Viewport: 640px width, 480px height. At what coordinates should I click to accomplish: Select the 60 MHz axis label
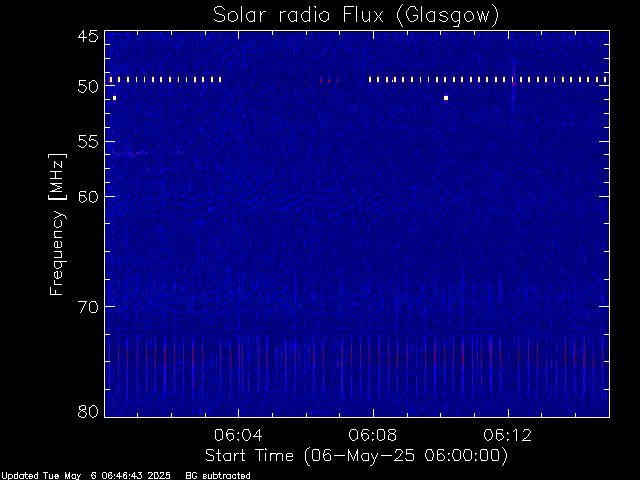click(88, 197)
